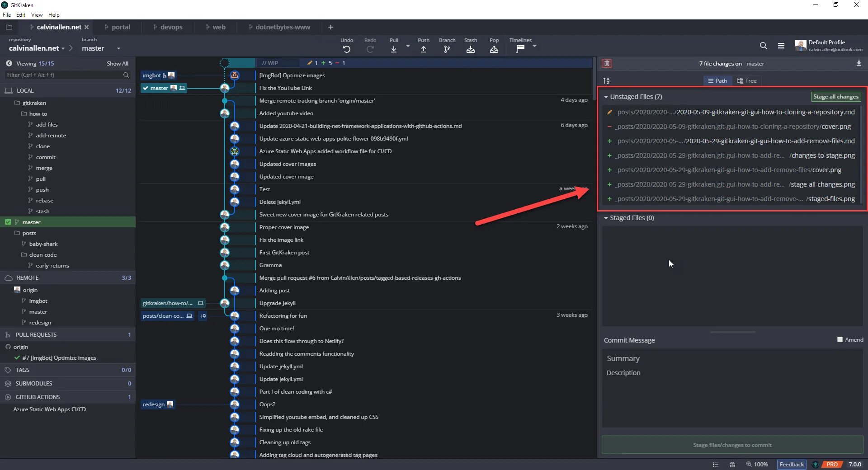Click the PRO badge in status bar
The height and width of the screenshot is (470, 868).
pos(832,464)
